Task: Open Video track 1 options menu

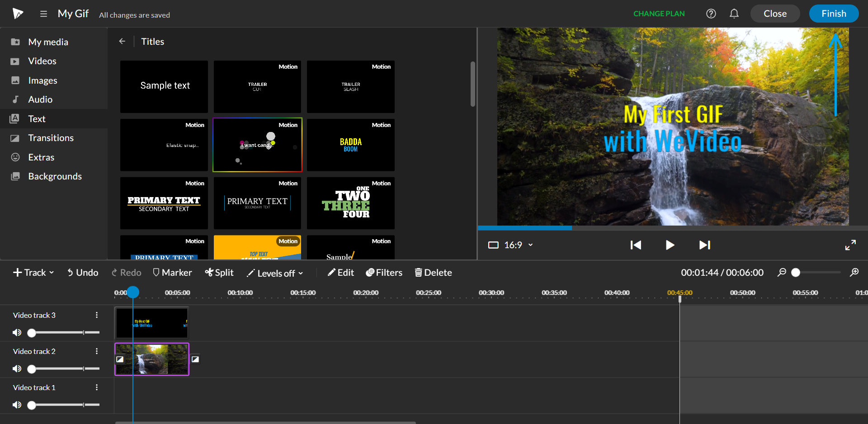Action: (x=97, y=387)
